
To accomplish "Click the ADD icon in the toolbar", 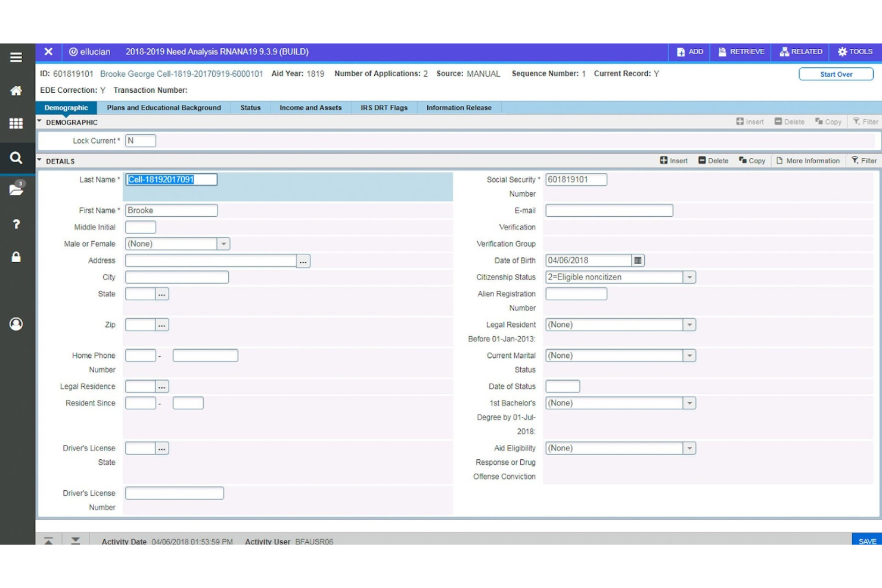I will click(x=690, y=52).
